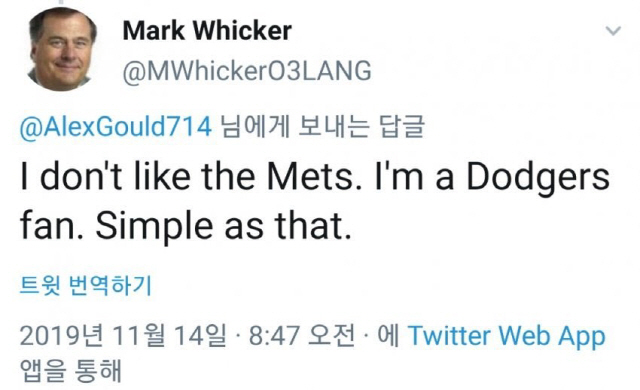Open the Twitter Web App source link

click(x=507, y=336)
